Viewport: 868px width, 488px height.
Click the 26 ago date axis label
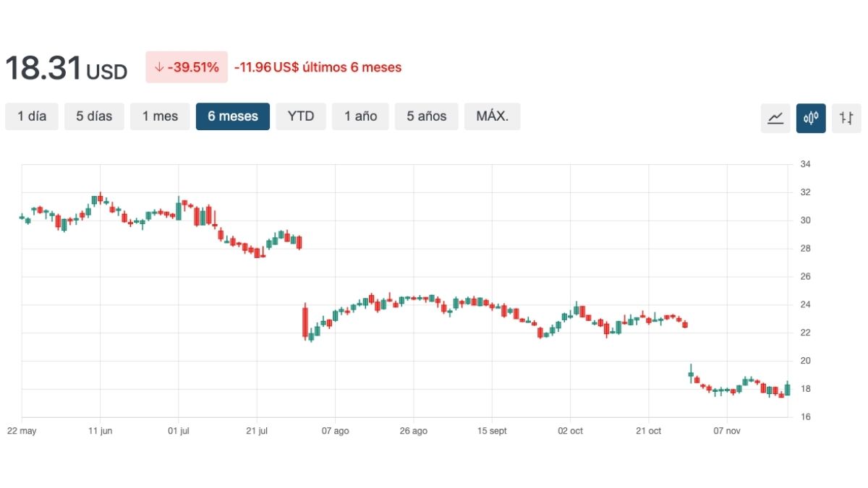(x=413, y=431)
